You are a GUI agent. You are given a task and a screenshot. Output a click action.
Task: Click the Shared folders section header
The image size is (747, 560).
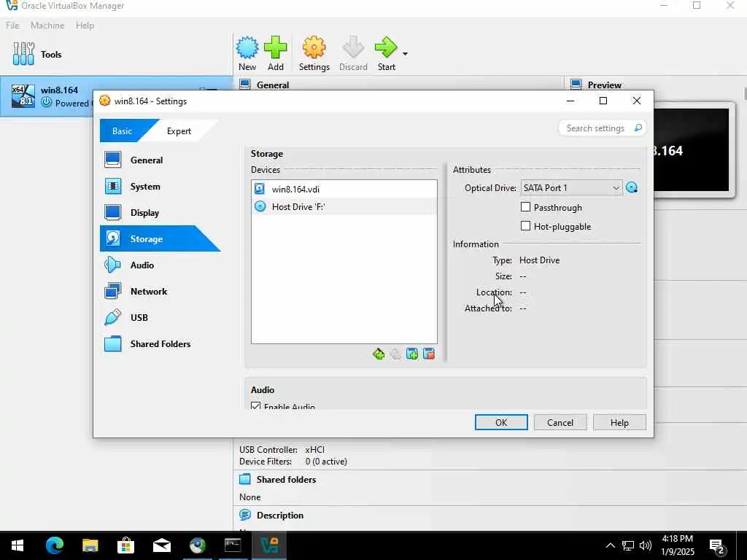(x=286, y=480)
